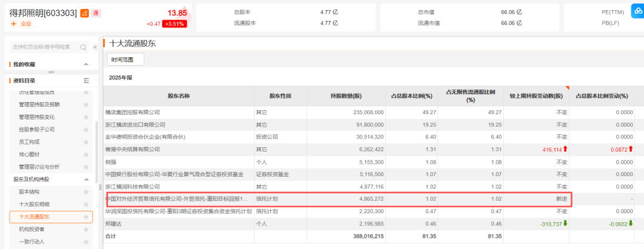644x249 pixels.
Task: Toggle favorite star for 员工构成
Action: (86, 142)
